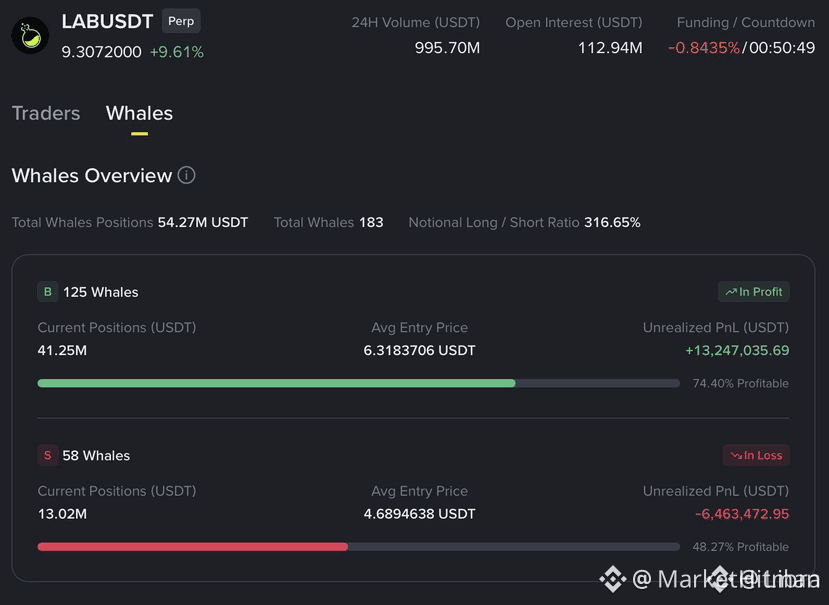Click the Funding / Countdown header
This screenshot has height=605, width=829.
click(x=746, y=23)
